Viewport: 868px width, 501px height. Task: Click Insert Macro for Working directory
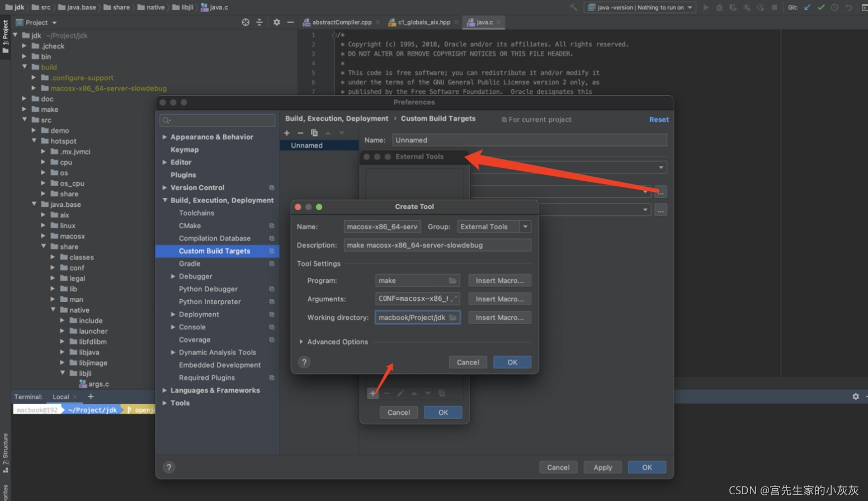pos(499,318)
